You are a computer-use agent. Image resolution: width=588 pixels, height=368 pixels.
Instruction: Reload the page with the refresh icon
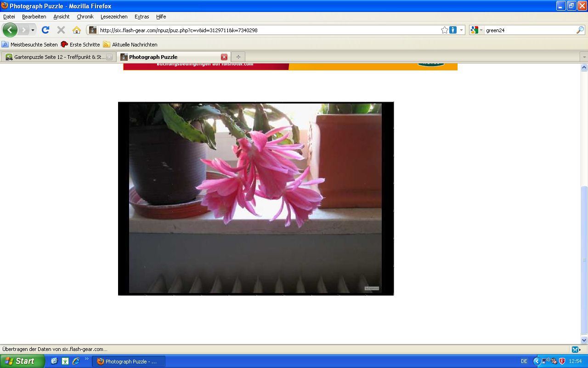tap(45, 30)
